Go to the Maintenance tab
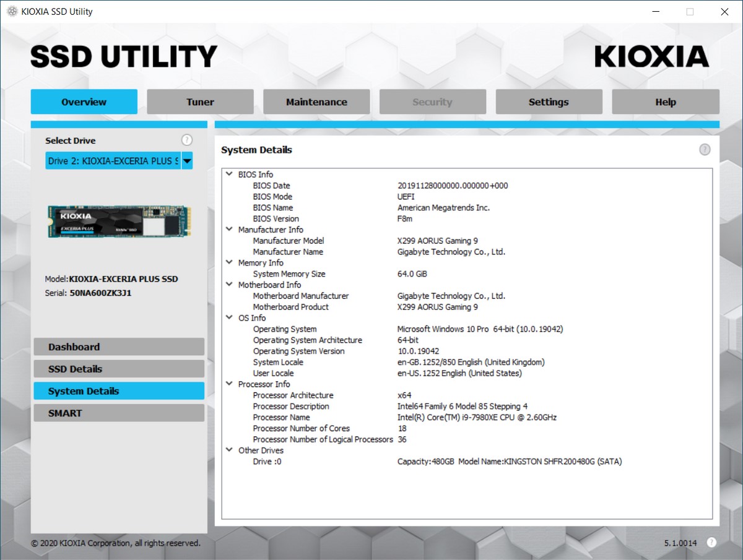The width and height of the screenshot is (743, 560). point(316,102)
